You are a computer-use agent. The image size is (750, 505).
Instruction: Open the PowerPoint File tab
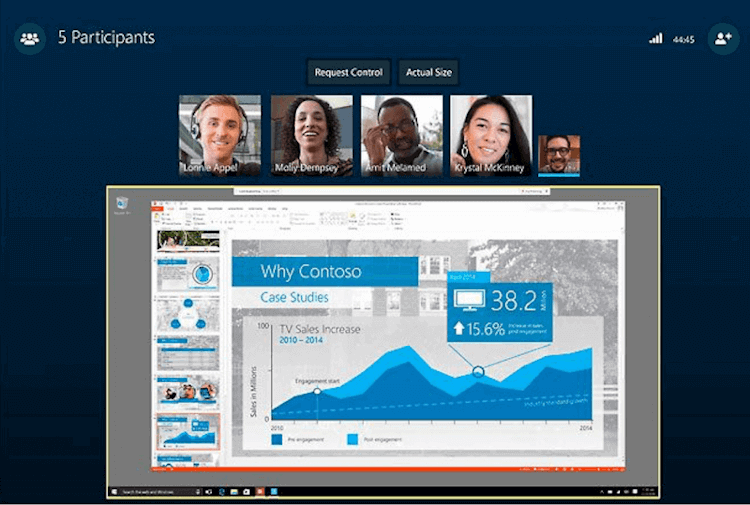tap(157, 209)
